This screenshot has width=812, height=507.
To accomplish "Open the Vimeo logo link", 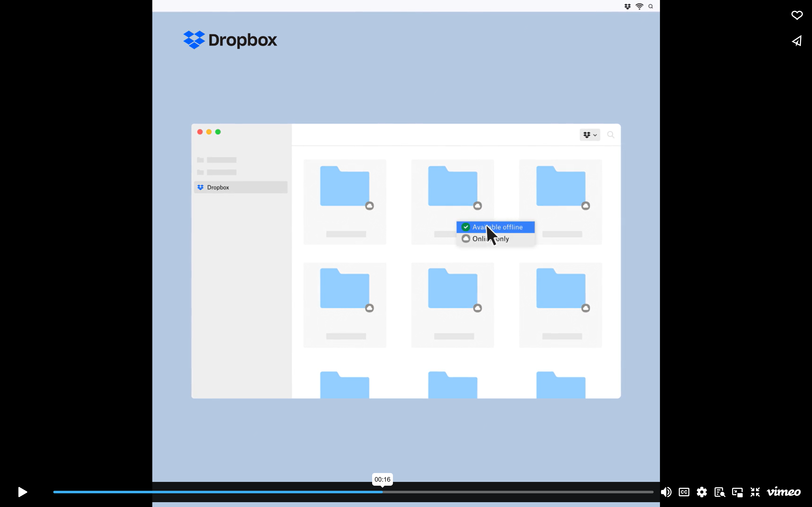I will pyautogui.click(x=784, y=492).
